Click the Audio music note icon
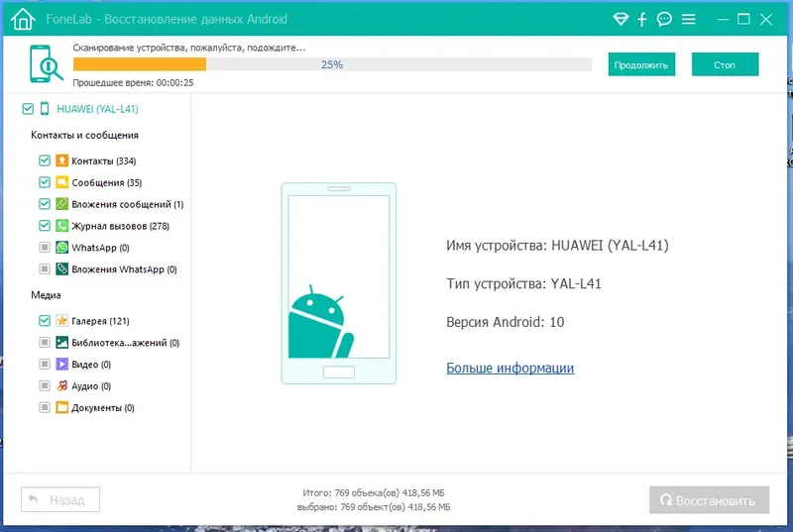 (x=61, y=386)
